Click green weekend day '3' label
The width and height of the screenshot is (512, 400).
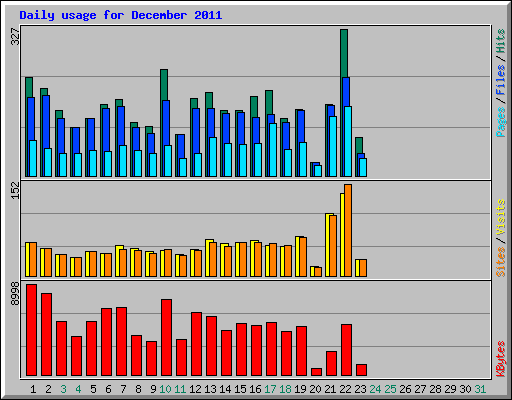pyautogui.click(x=63, y=389)
